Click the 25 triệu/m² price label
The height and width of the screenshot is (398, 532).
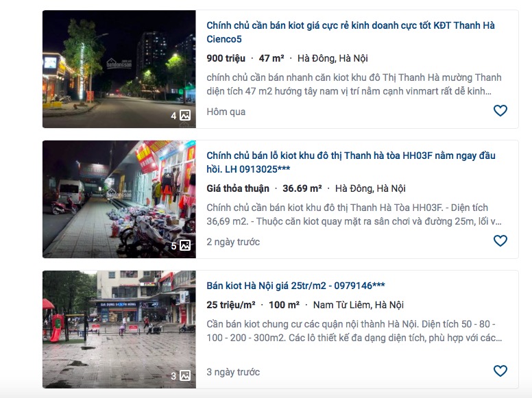(231, 305)
